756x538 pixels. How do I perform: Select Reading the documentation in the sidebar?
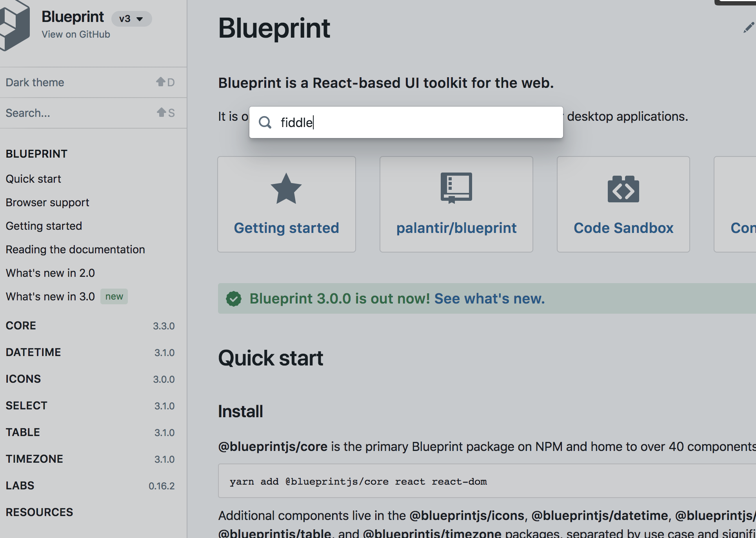click(75, 249)
